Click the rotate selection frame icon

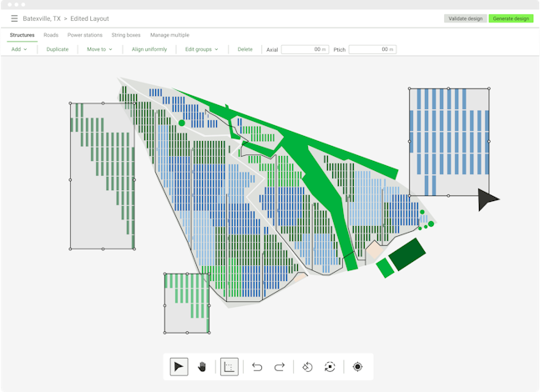(330, 367)
